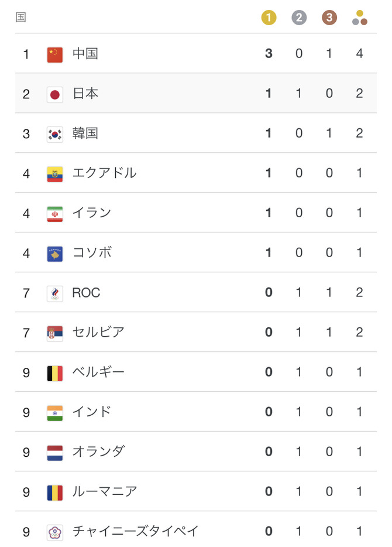The width and height of the screenshot is (392, 547).
Task: Click the ROC flag icon
Action: [x=55, y=293]
